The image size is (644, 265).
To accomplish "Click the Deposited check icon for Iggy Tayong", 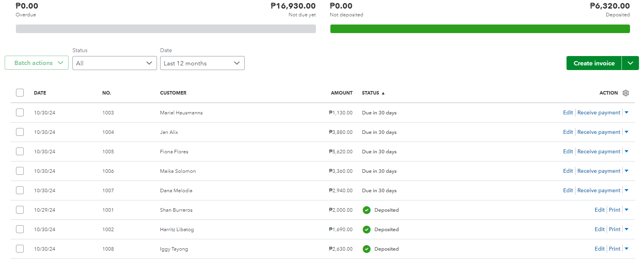I will (367, 249).
